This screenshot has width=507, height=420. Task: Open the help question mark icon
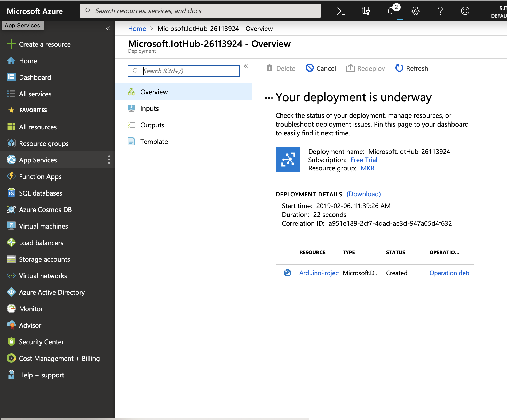click(440, 11)
